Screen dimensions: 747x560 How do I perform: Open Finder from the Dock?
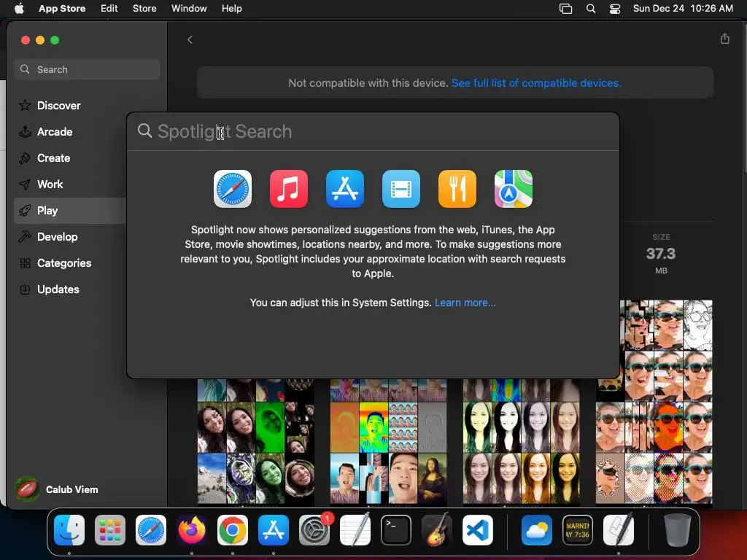[x=69, y=530]
